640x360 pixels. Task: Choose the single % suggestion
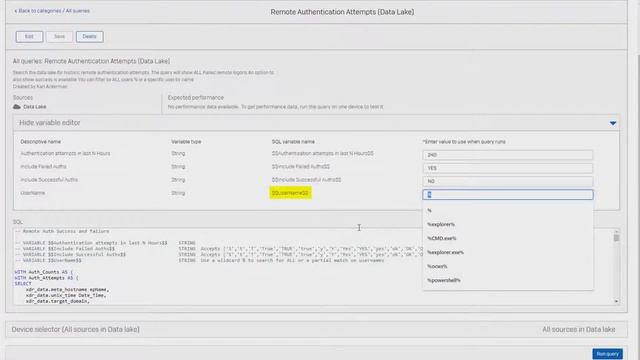(508, 211)
